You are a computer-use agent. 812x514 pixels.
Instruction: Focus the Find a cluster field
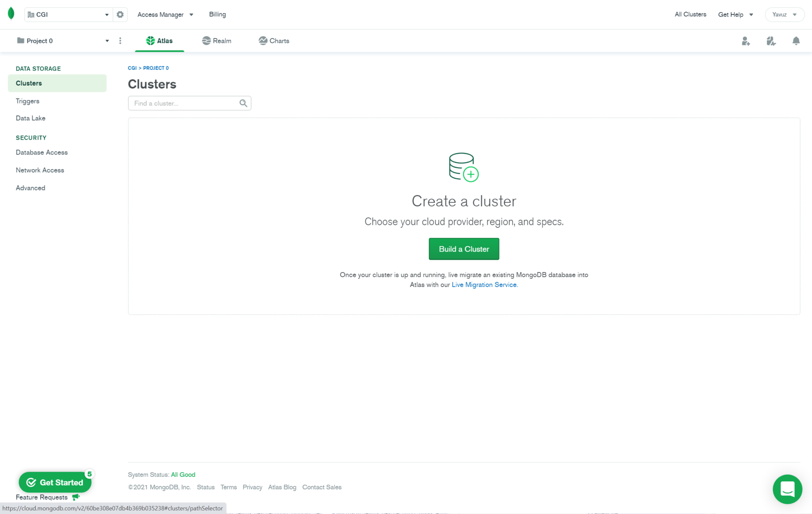(x=189, y=103)
